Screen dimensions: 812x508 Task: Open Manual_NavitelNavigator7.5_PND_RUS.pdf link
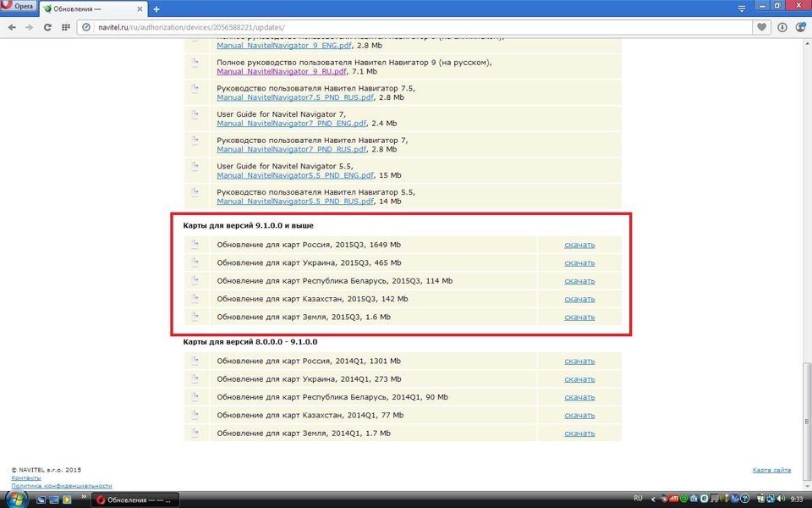click(x=295, y=97)
